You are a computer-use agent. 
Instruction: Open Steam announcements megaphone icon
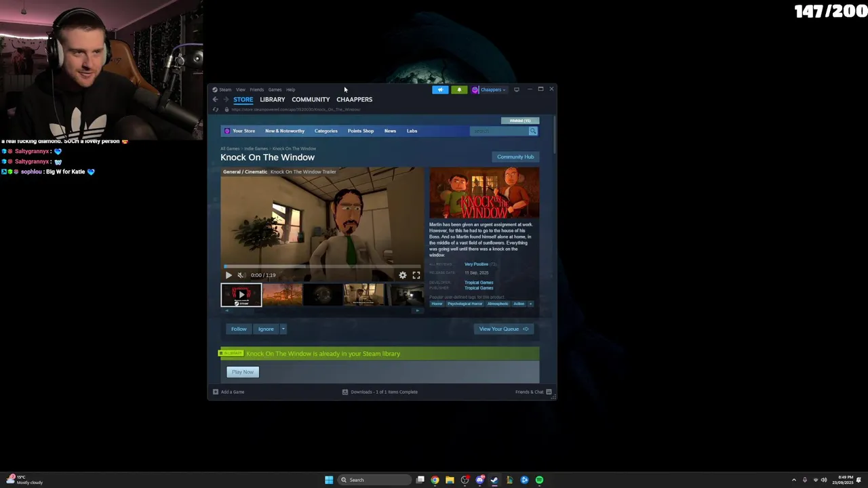click(440, 89)
